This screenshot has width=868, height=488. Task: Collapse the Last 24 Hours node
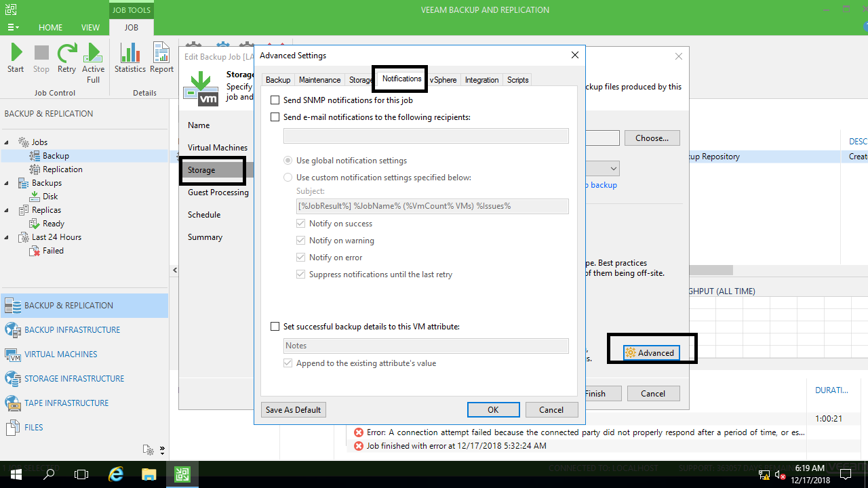coord(7,237)
